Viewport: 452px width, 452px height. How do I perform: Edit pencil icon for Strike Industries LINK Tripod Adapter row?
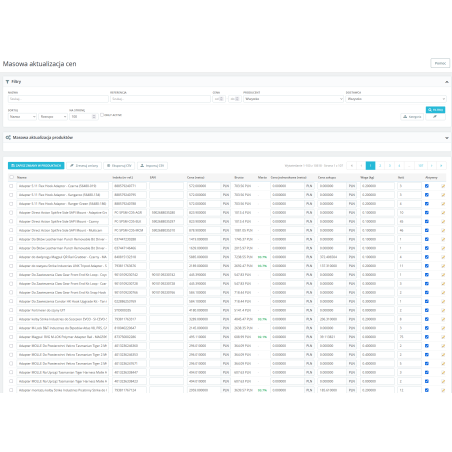pyautogui.click(x=443, y=266)
